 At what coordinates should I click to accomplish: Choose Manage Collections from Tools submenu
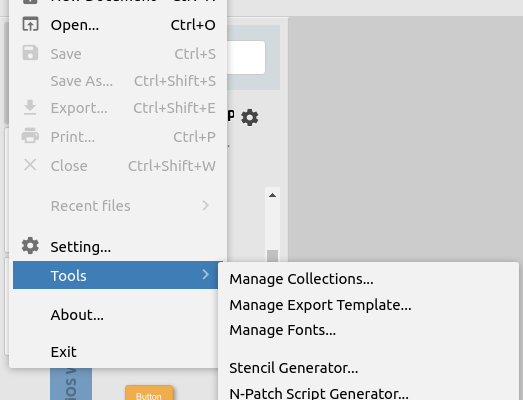[301, 279]
